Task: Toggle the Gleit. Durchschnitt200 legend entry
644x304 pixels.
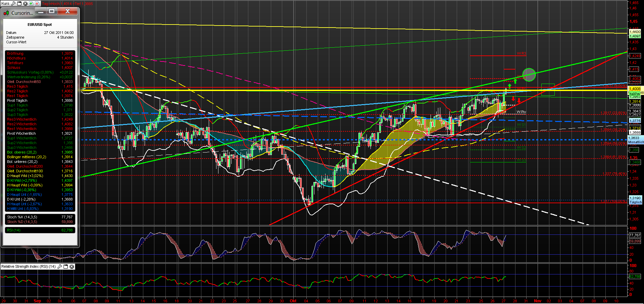Action: pyautogui.click(x=25, y=166)
